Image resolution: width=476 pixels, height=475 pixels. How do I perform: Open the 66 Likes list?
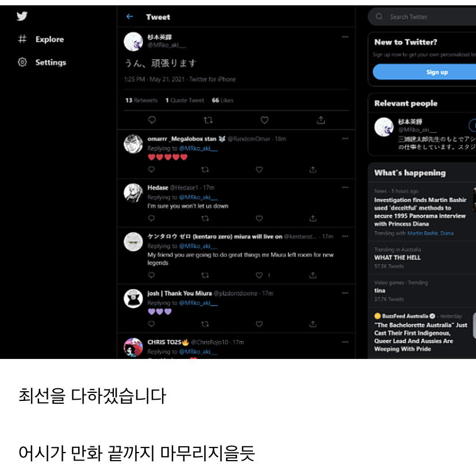[x=222, y=100]
